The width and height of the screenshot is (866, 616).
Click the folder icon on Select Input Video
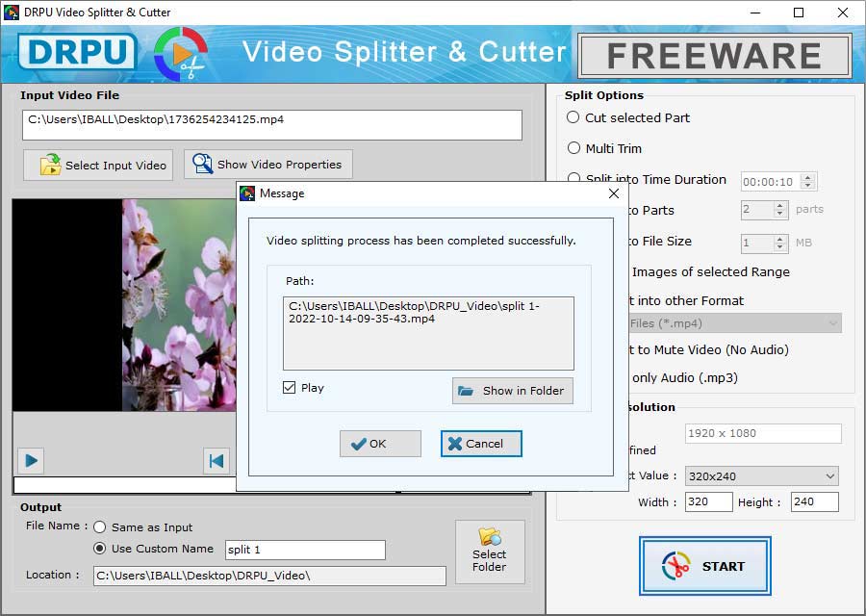tap(50, 165)
